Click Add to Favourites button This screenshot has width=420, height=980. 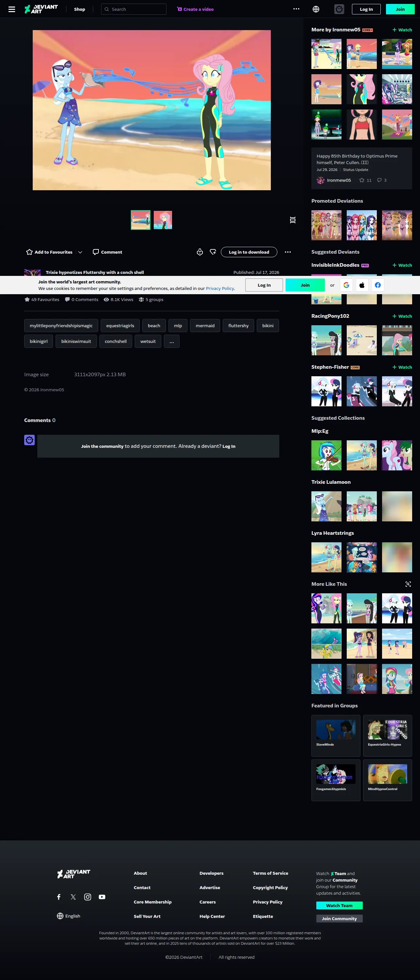[x=49, y=252]
